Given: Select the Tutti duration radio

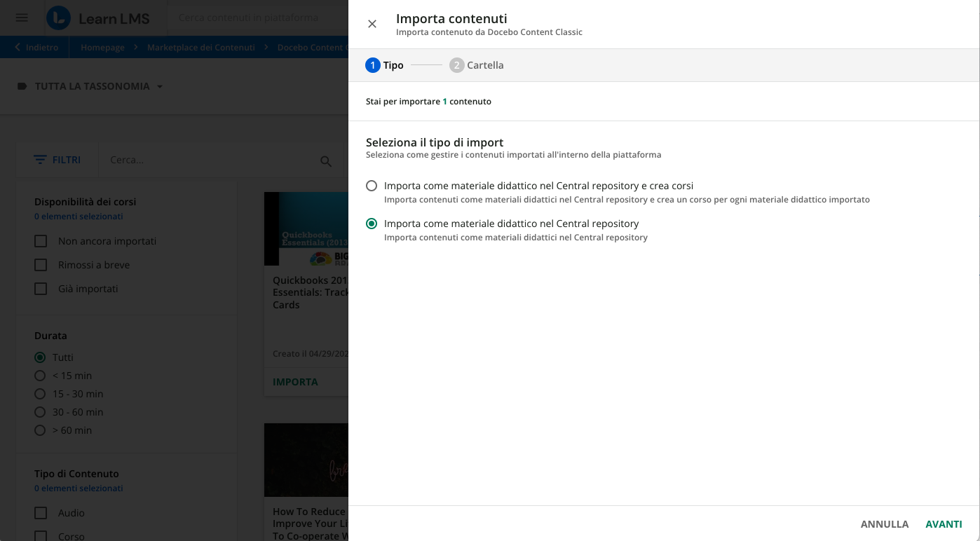Looking at the screenshot, I should [40, 357].
